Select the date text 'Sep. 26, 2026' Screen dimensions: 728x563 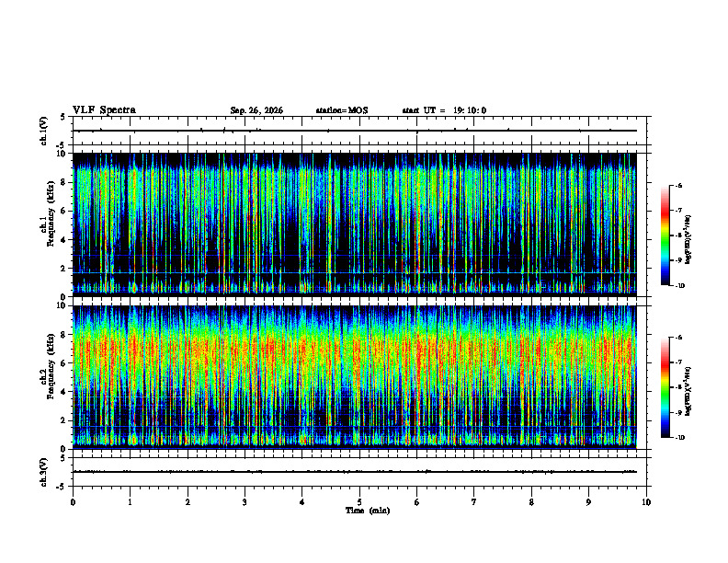point(256,110)
